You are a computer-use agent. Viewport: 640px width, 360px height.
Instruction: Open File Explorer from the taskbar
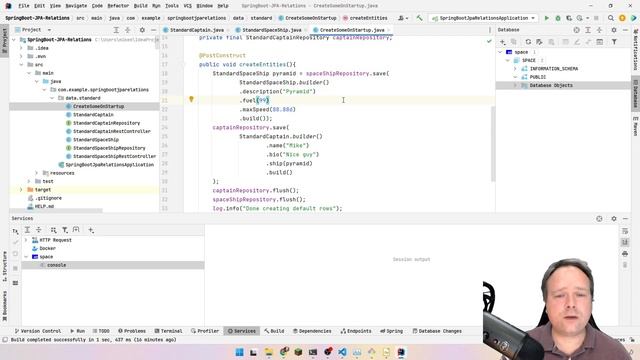[269, 352]
